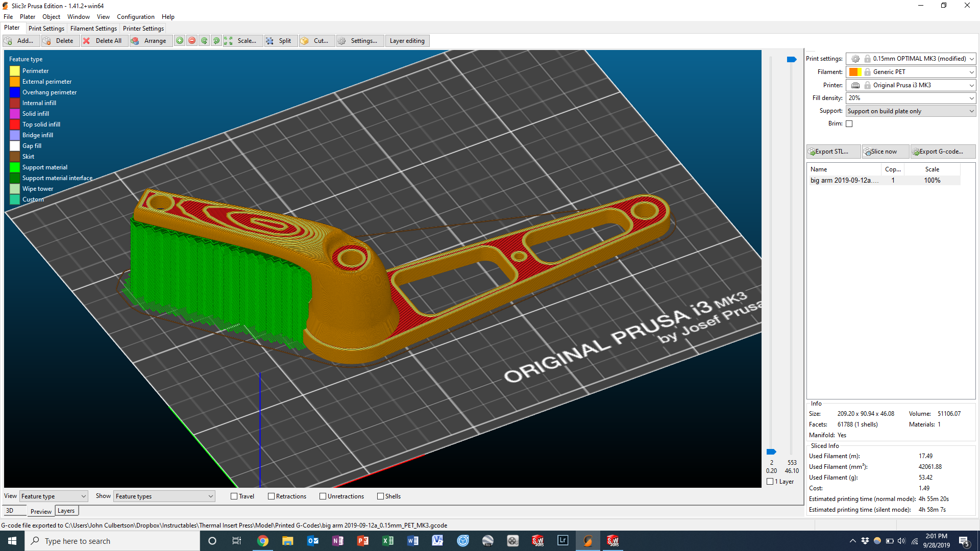980x551 pixels.
Task: Open the Filament dropdown showing Generic PET
Action: click(911, 72)
